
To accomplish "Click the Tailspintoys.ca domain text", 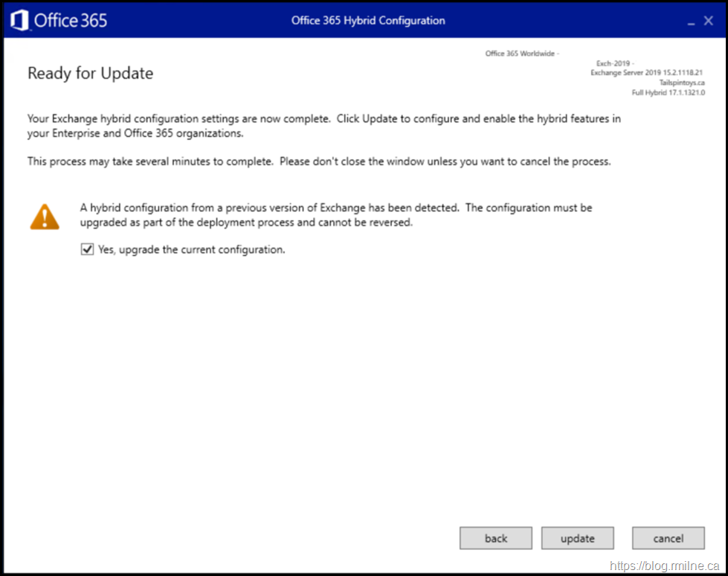I will coord(681,83).
